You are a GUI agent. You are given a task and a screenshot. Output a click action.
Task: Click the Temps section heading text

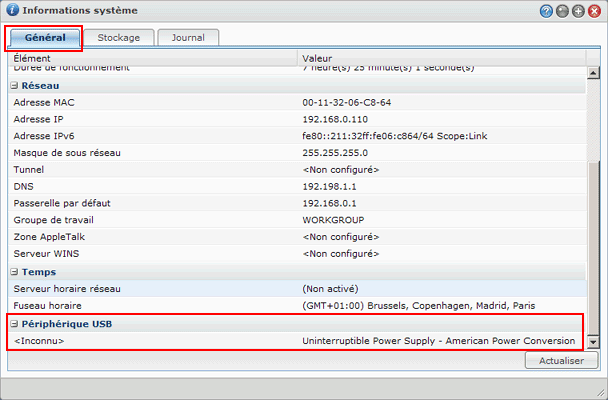click(x=39, y=272)
